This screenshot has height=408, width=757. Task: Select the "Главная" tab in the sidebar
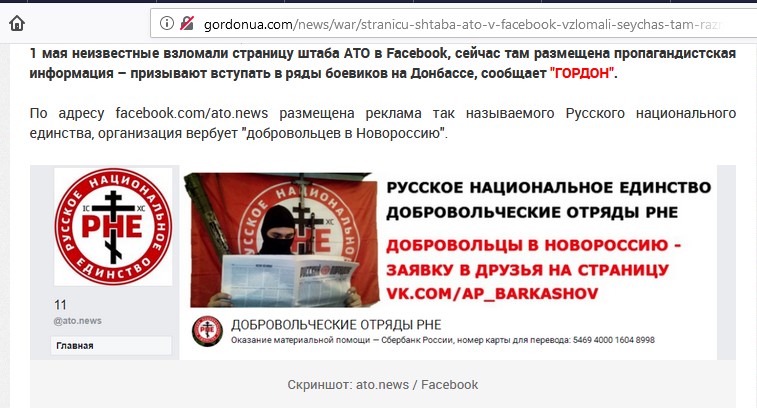pyautogui.click(x=111, y=346)
